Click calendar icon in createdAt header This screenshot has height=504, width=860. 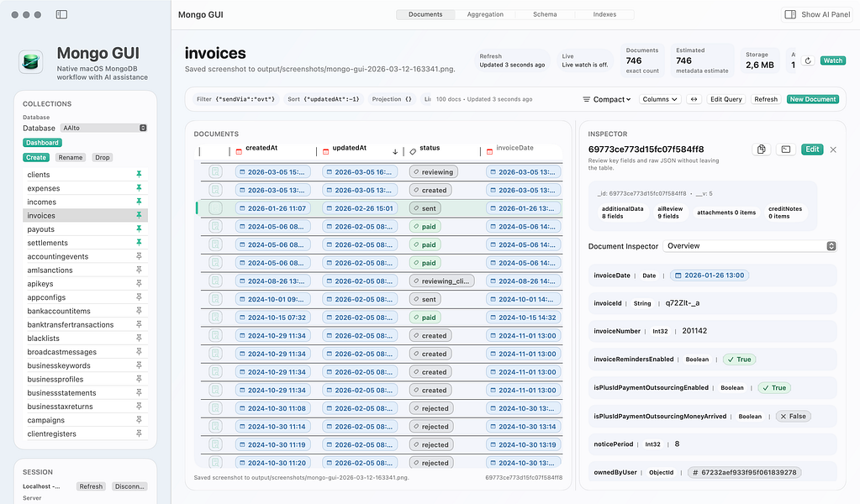pos(239,152)
